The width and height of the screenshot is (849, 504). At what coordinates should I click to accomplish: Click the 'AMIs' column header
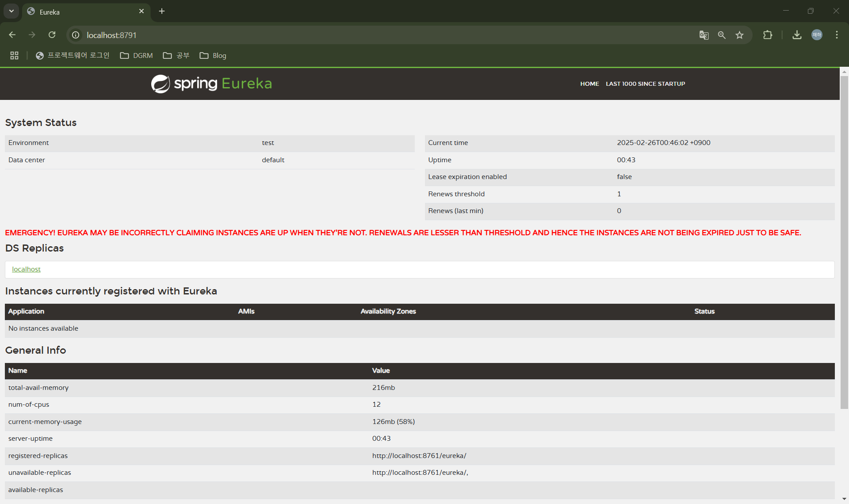[246, 312]
